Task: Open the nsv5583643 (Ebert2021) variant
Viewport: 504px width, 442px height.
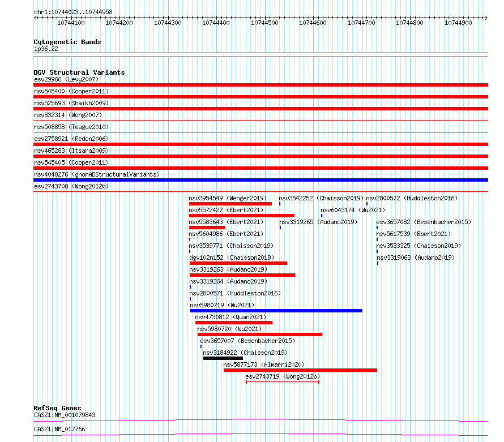Action: (x=226, y=222)
